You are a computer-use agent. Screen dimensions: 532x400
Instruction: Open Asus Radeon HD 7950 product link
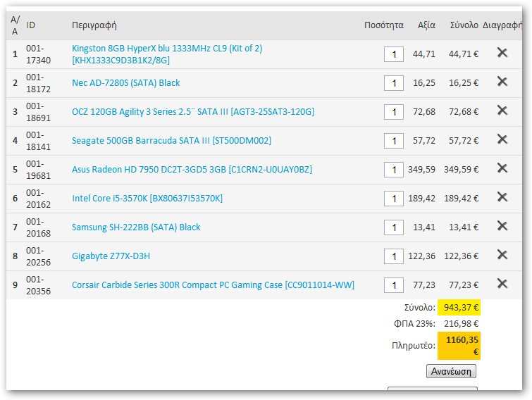pos(192,170)
